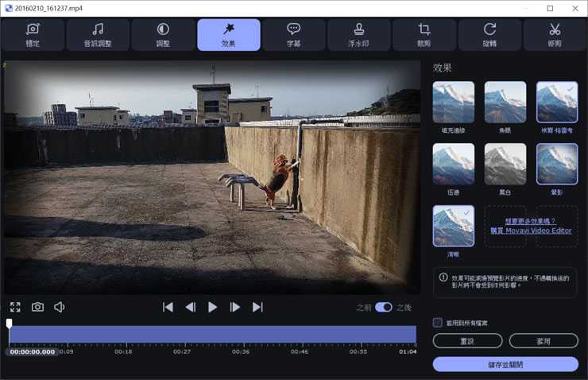The image size is (588, 380).
Task: Click the info icon in the effects notice
Action: point(443,277)
